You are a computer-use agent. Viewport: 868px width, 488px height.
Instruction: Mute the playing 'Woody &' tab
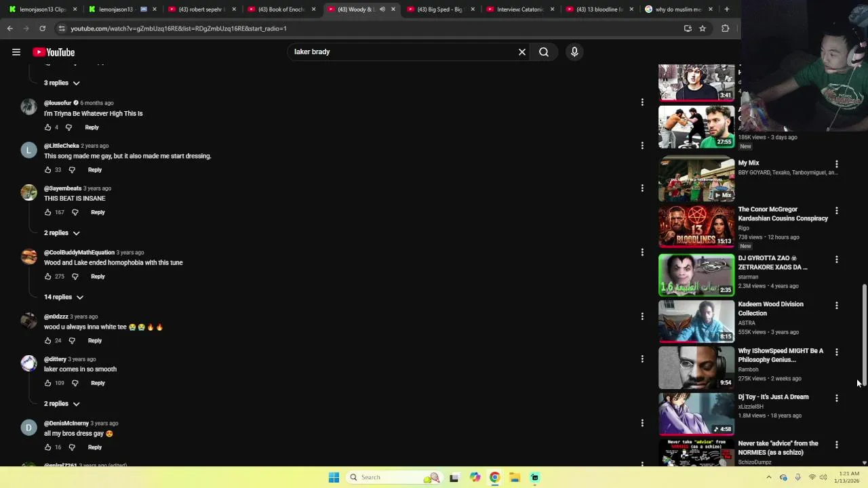pyautogui.click(x=382, y=9)
